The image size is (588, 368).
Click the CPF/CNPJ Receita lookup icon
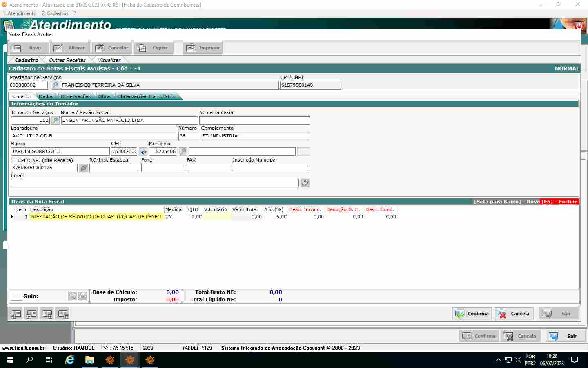[x=83, y=168]
